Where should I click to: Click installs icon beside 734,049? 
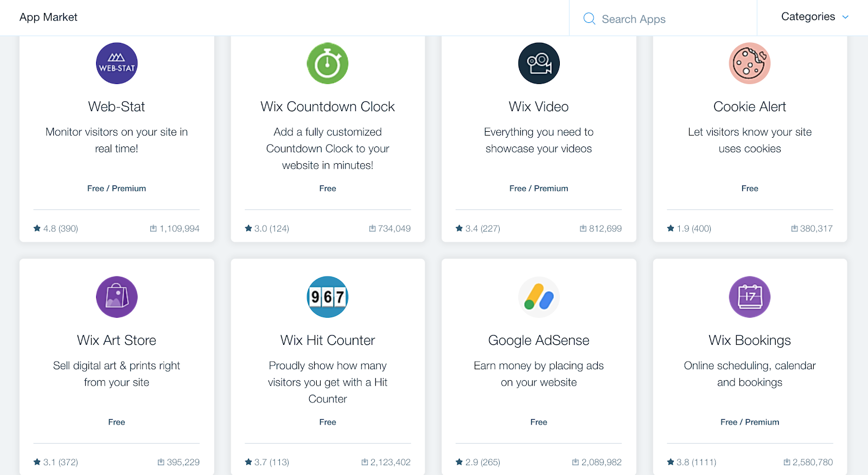click(x=372, y=228)
